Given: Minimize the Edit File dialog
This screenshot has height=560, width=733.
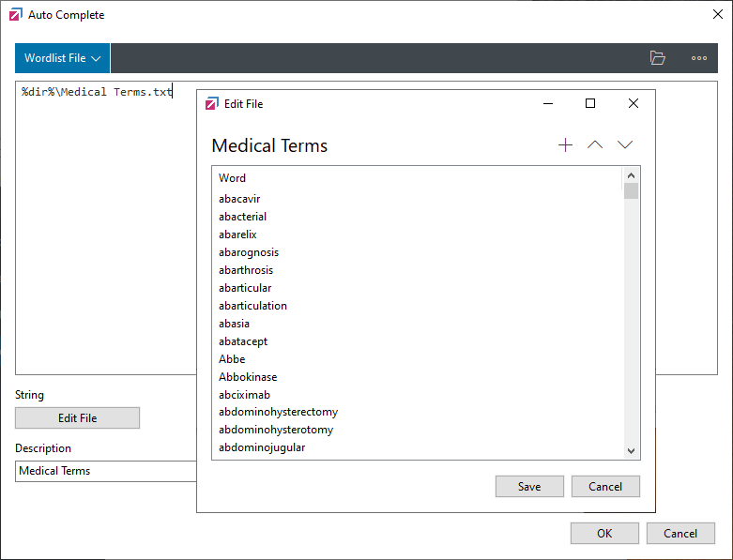Looking at the screenshot, I should coord(547,103).
